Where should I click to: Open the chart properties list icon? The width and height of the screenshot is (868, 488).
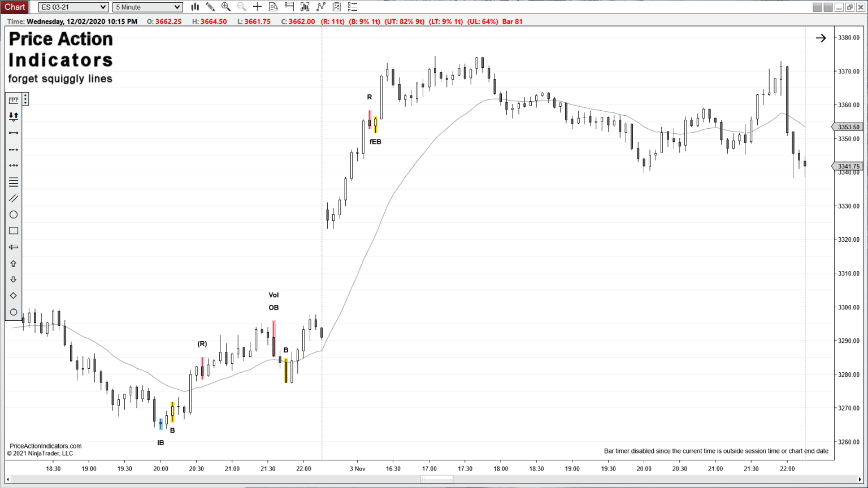pyautogui.click(x=353, y=7)
